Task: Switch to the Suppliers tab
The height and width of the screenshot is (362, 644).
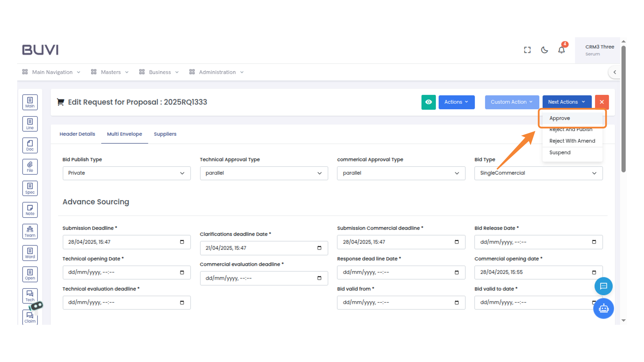Action: [165, 134]
